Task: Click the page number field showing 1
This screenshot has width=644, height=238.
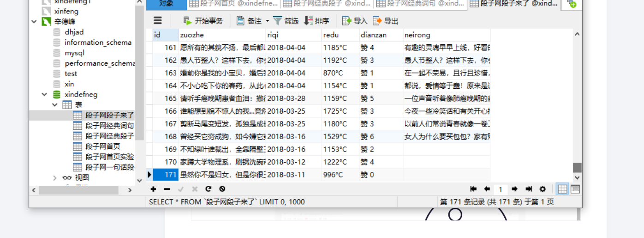Action: (501, 189)
